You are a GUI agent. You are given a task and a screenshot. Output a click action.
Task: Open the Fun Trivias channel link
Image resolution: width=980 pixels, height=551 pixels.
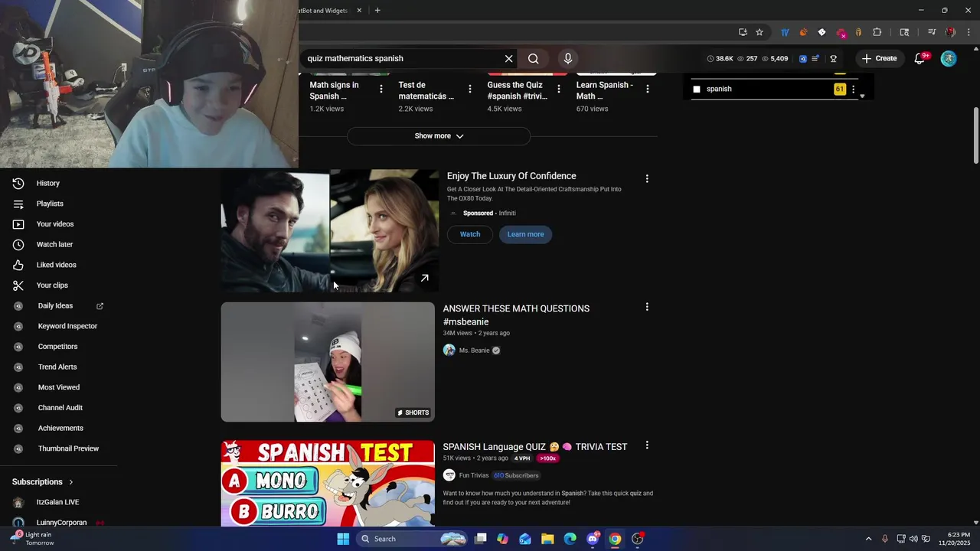[474, 475]
